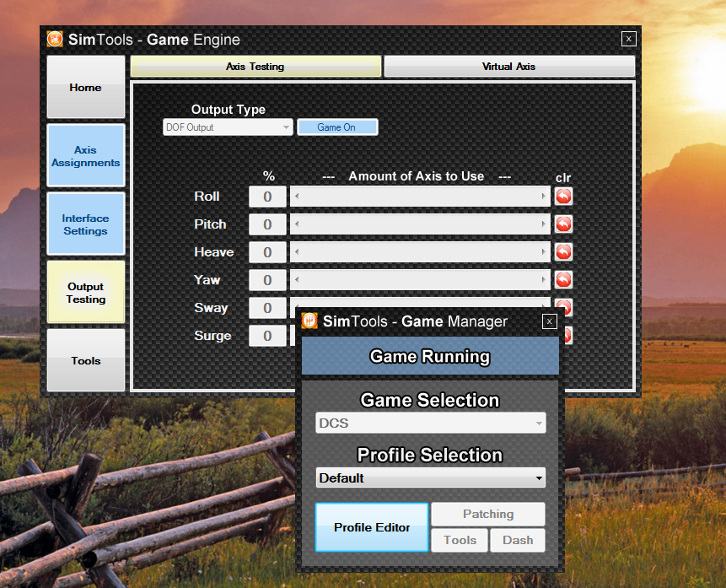726x588 pixels.
Task: Toggle the Game On button
Action: [337, 127]
